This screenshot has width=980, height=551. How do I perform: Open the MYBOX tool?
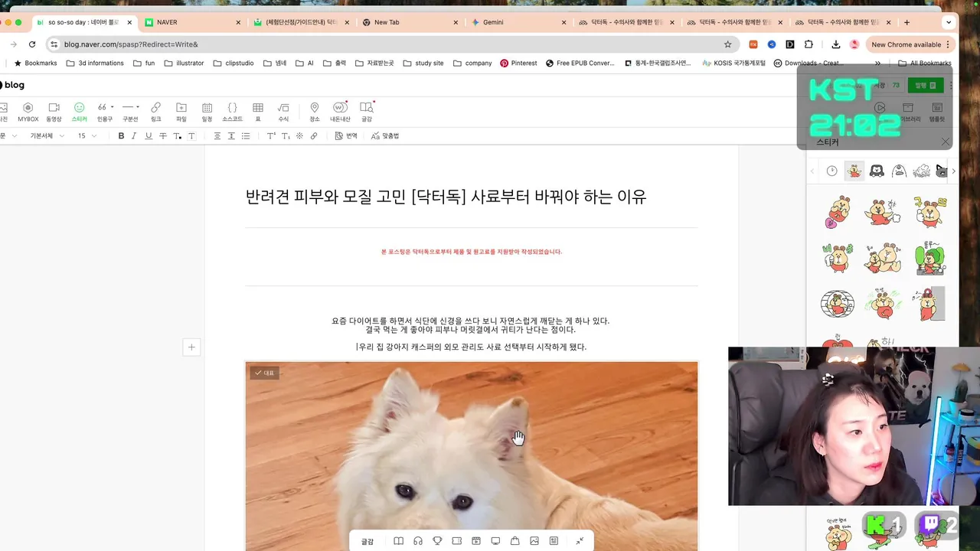point(28,112)
